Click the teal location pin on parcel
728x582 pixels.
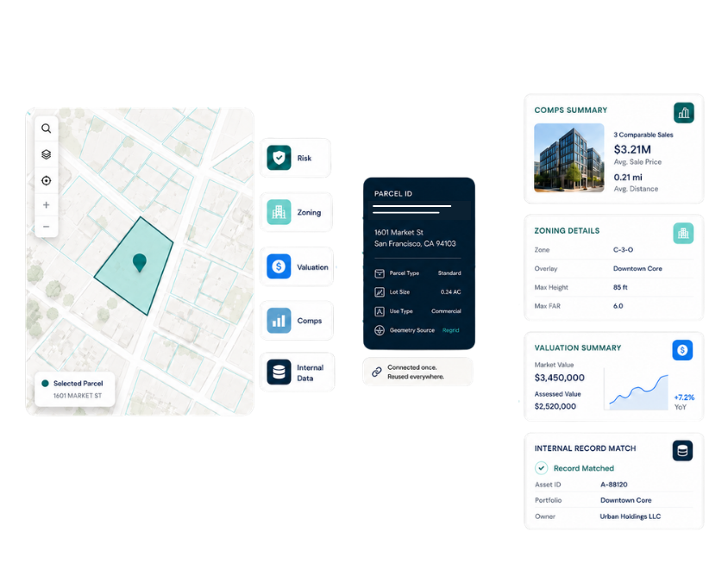coord(139,263)
